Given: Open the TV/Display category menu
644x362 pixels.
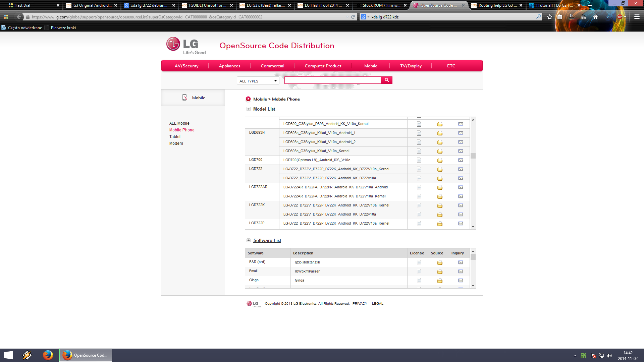Looking at the screenshot, I should tap(411, 66).
